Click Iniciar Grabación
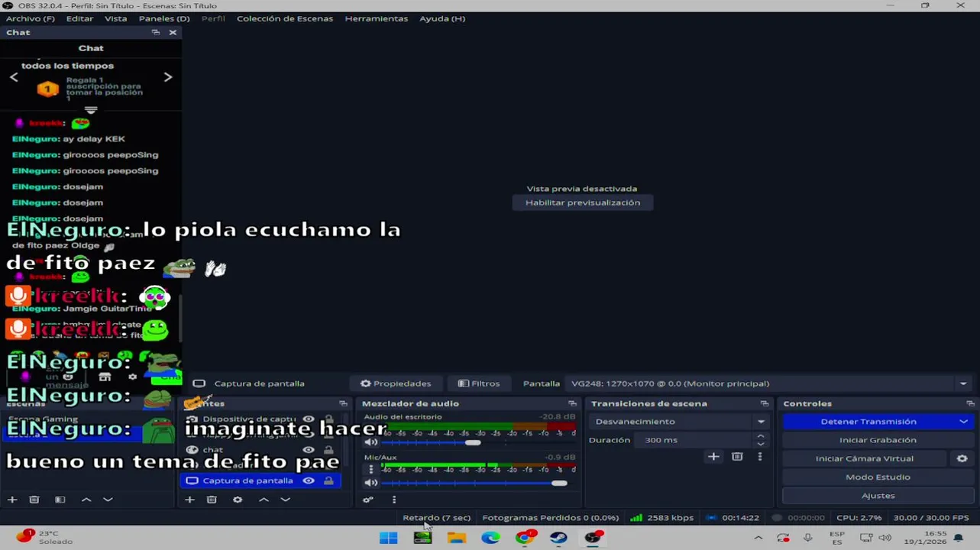Image resolution: width=980 pixels, height=550 pixels. coord(878,440)
